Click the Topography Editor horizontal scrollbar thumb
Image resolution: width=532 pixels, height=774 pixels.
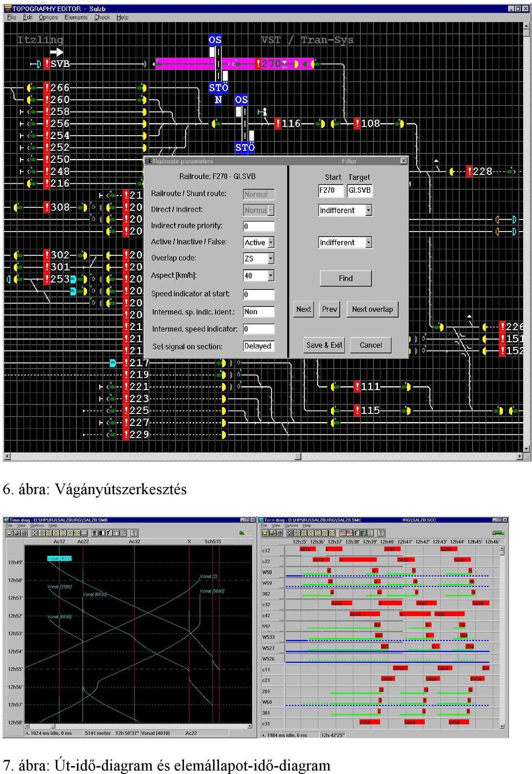coord(298,457)
